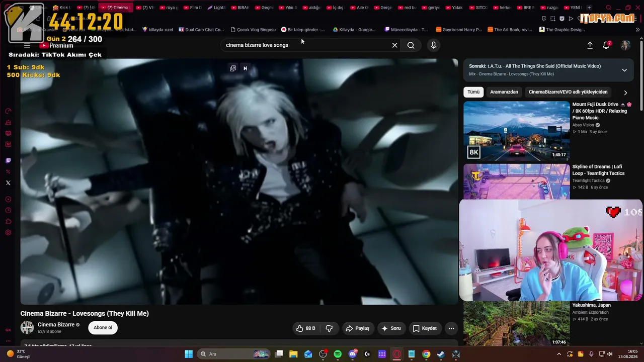Open X (Twitter) in the Opera sidebar

[x=8, y=183]
